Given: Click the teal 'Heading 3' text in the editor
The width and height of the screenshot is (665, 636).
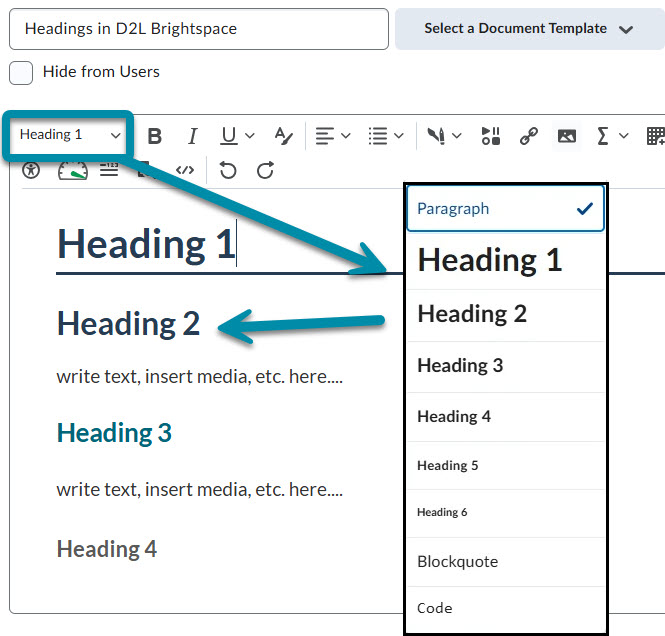Looking at the screenshot, I should click(x=115, y=433).
